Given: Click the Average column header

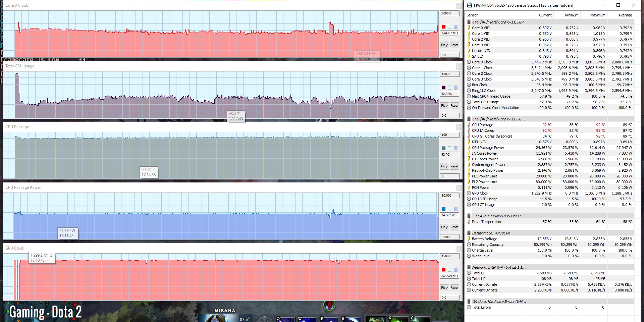Looking at the screenshot, I should [625, 15].
